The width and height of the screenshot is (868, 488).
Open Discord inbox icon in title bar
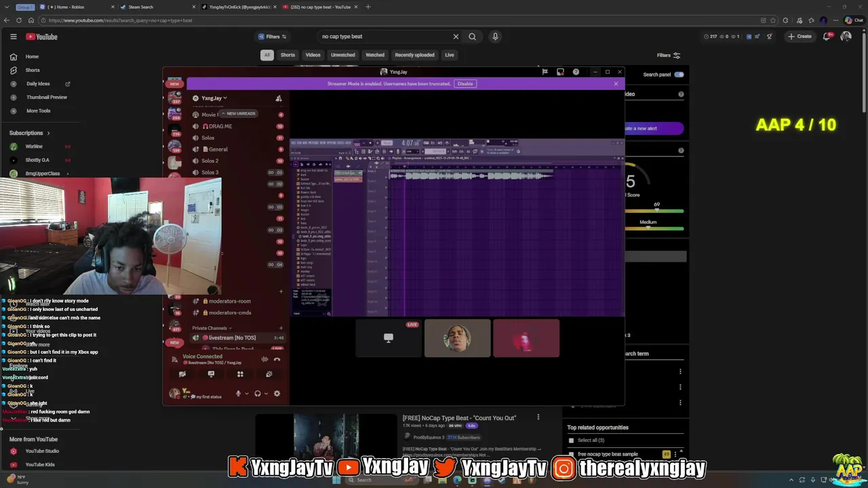click(560, 72)
